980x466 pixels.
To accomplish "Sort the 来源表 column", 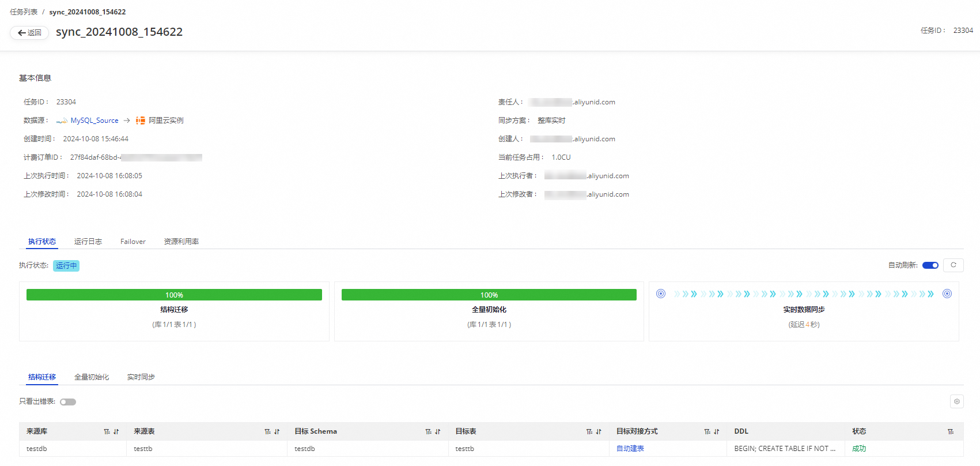I will pyautogui.click(x=277, y=431).
